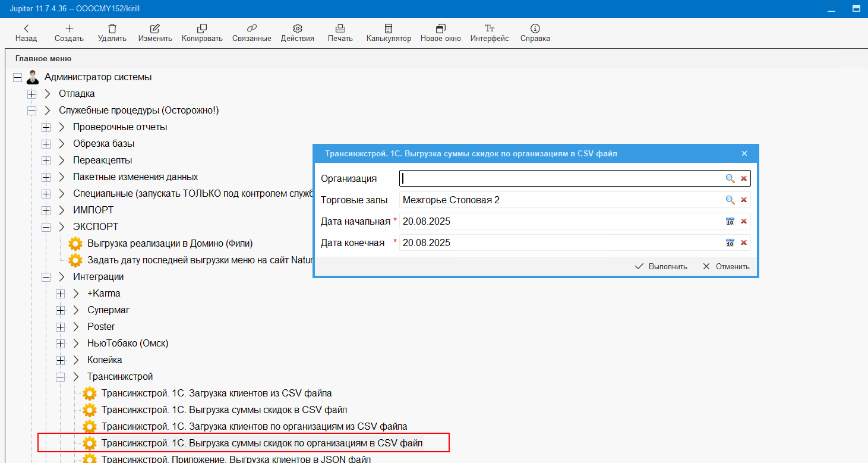
Task: Select Выгрузка реализации в Домино item
Action: (170, 244)
